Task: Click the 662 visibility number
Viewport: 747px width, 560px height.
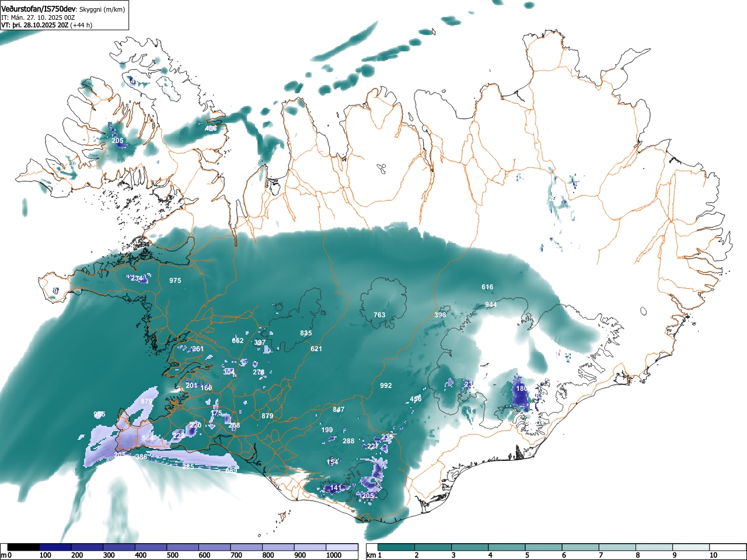Action: click(238, 341)
